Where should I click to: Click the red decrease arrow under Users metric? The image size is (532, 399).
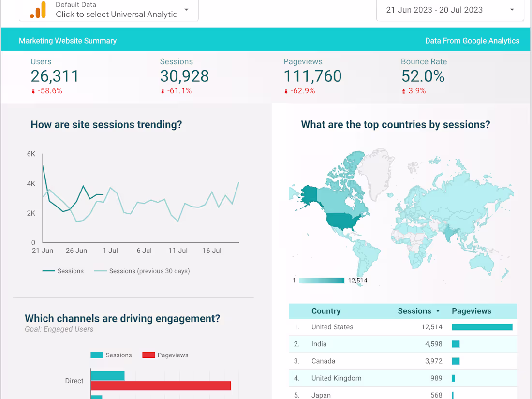(x=33, y=91)
